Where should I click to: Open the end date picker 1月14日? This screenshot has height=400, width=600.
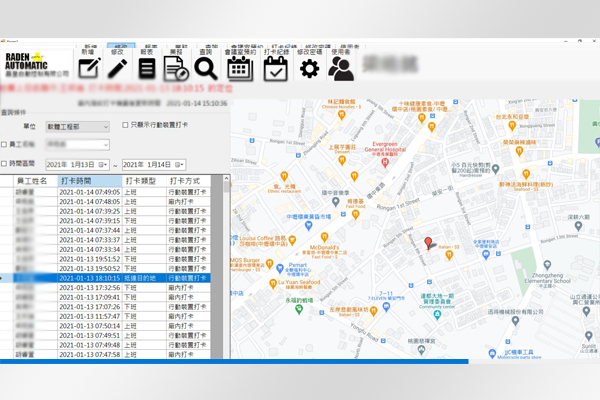click(154, 165)
